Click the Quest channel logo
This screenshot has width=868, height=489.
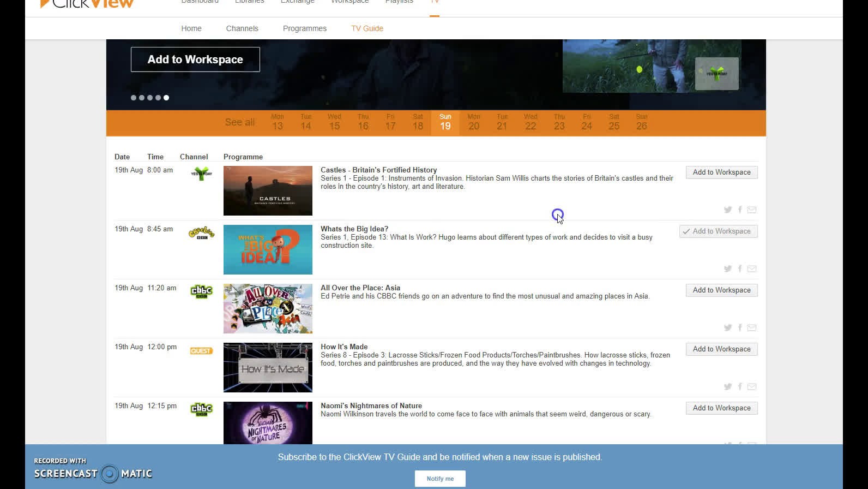(201, 351)
